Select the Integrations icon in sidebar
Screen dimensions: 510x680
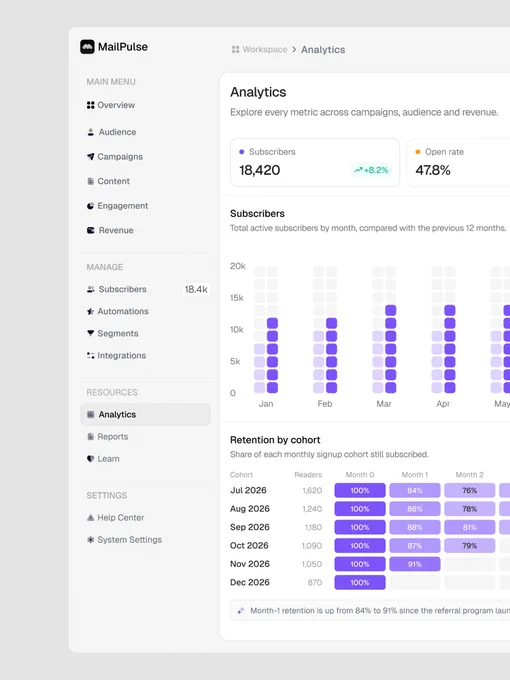point(90,356)
